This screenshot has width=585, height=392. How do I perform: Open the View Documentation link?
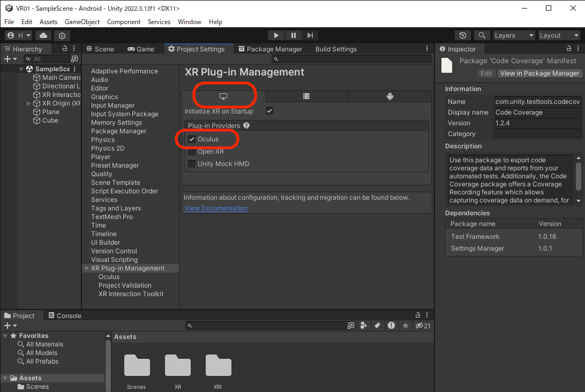pyautogui.click(x=216, y=208)
